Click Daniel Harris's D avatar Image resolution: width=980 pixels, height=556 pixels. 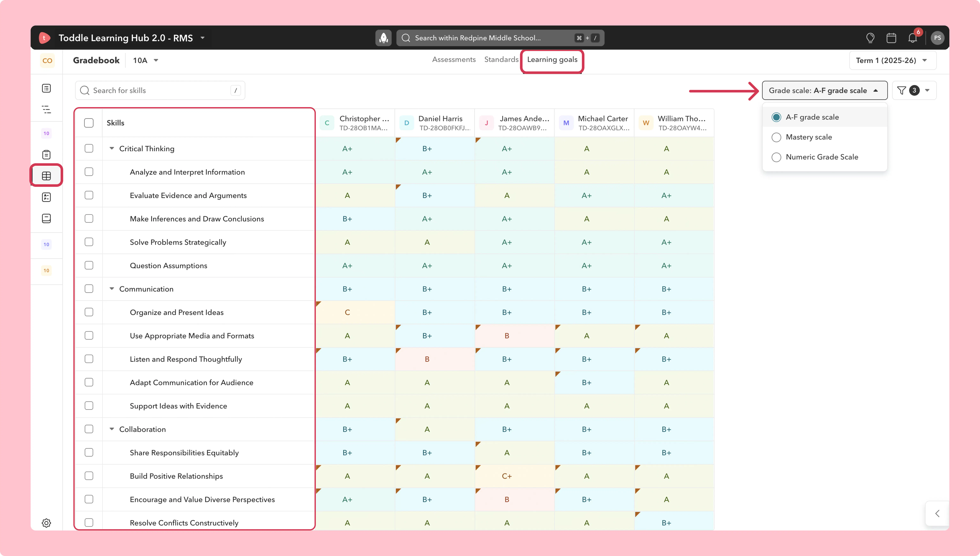407,123
